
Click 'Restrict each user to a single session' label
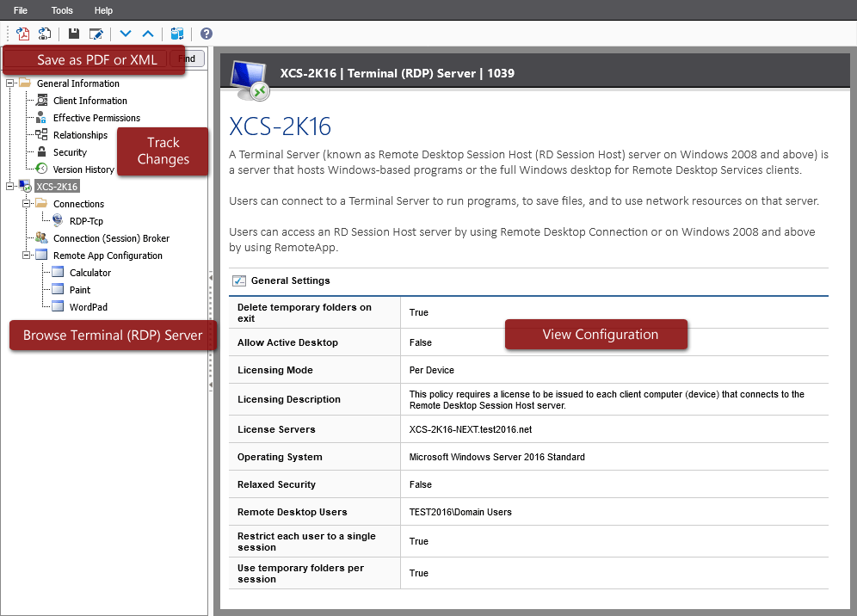306,542
